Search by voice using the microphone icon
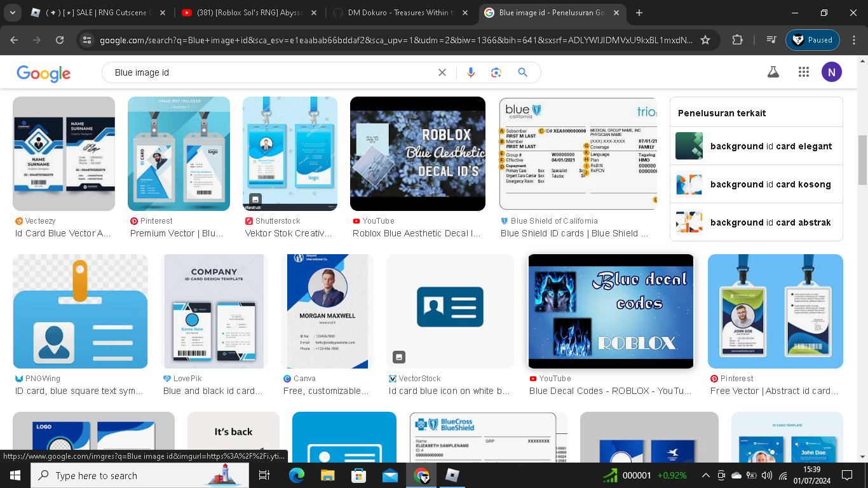 tap(471, 72)
